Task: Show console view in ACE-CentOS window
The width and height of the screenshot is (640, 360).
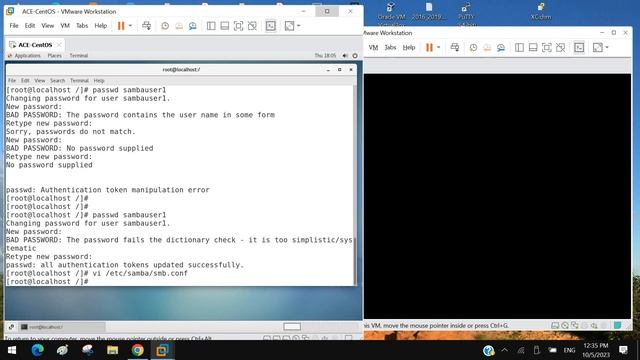Action: click(271, 26)
